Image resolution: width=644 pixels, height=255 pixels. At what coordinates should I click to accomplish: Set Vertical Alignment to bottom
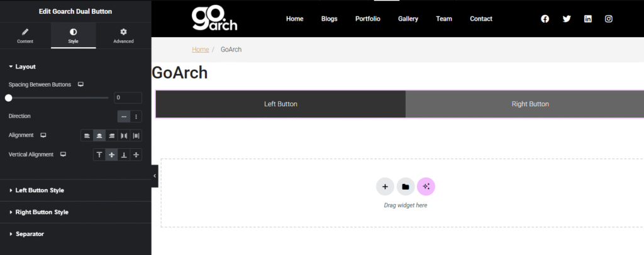pyautogui.click(x=124, y=155)
